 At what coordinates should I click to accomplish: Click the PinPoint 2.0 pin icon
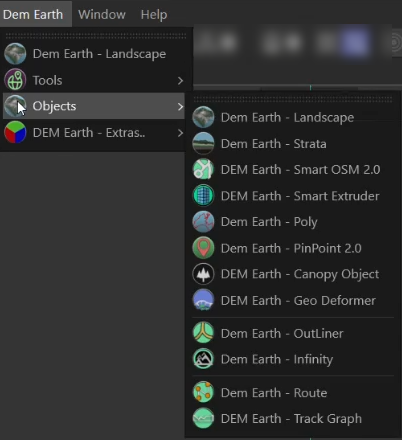point(203,248)
